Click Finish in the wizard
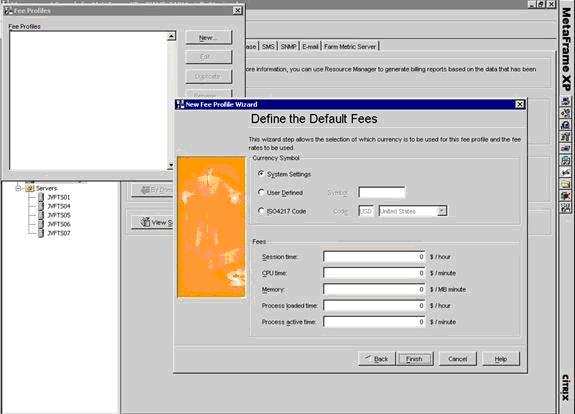The height and width of the screenshot is (414, 575). coord(415,359)
